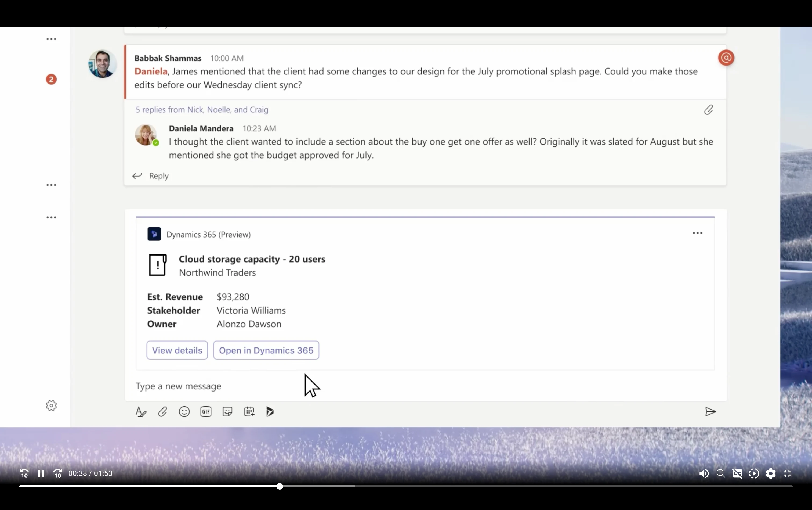Image resolution: width=812 pixels, height=510 pixels.
Task: Click Open in Dynamics 365 button
Action: (x=266, y=350)
